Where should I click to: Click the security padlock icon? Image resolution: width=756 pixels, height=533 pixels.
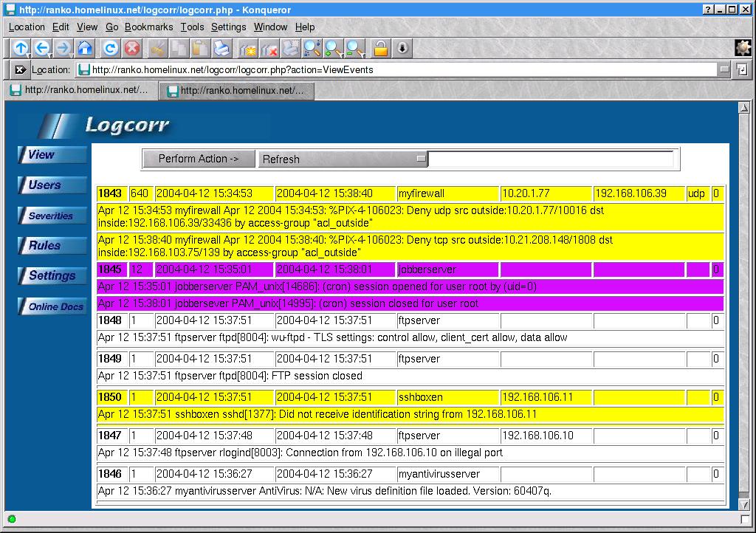(380, 48)
